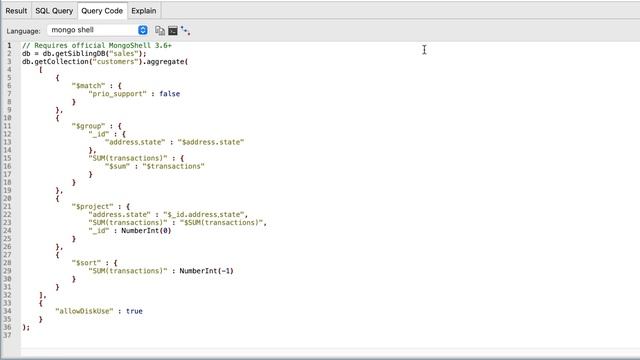
Task: Click line number 37 in the gutter
Action: (x=7, y=335)
